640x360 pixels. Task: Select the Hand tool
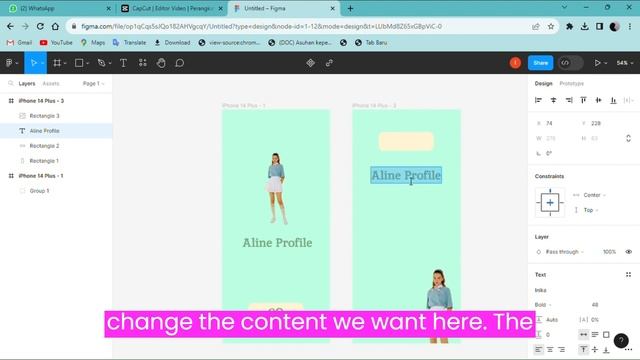[x=161, y=63]
